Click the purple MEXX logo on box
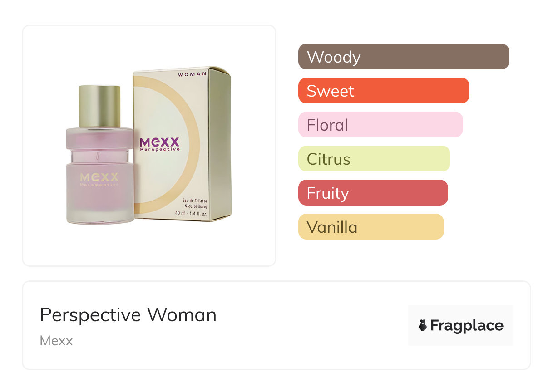This screenshot has width=553, height=392. click(160, 142)
